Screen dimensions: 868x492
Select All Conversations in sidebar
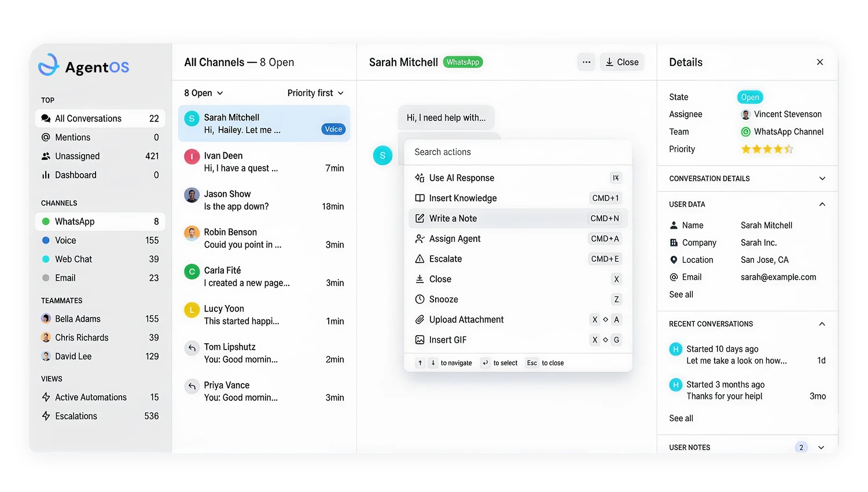point(100,119)
